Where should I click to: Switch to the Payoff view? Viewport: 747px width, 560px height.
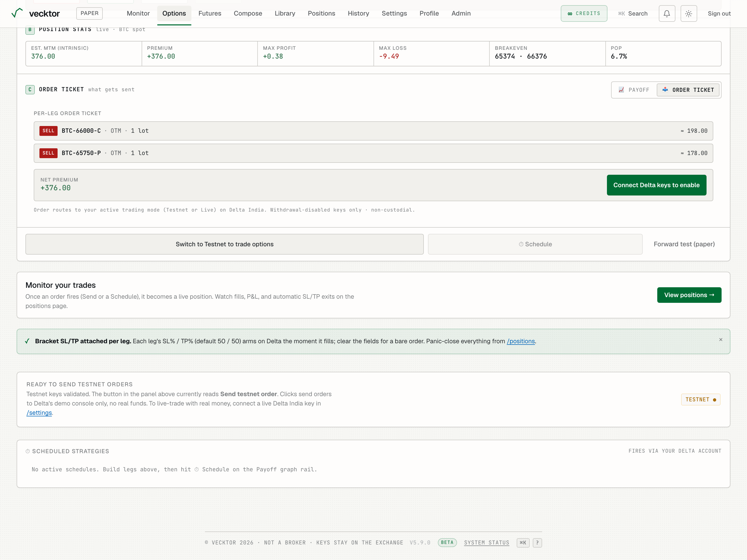pos(634,90)
